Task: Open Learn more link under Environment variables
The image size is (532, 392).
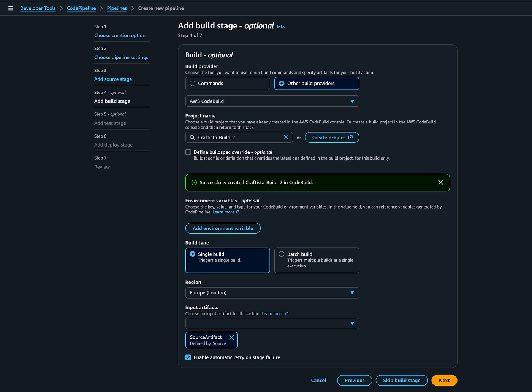Action: point(226,212)
